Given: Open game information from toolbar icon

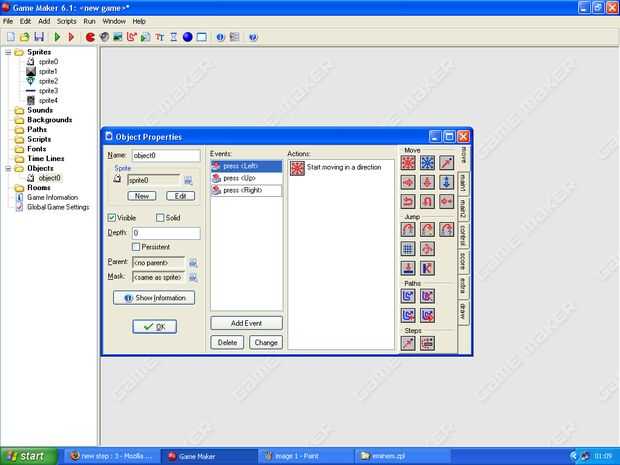Looking at the screenshot, I should point(220,37).
